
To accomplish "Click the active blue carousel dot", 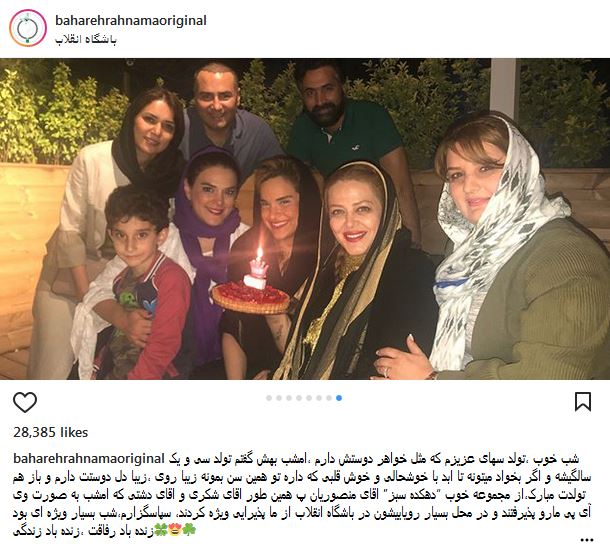I will 339,398.
